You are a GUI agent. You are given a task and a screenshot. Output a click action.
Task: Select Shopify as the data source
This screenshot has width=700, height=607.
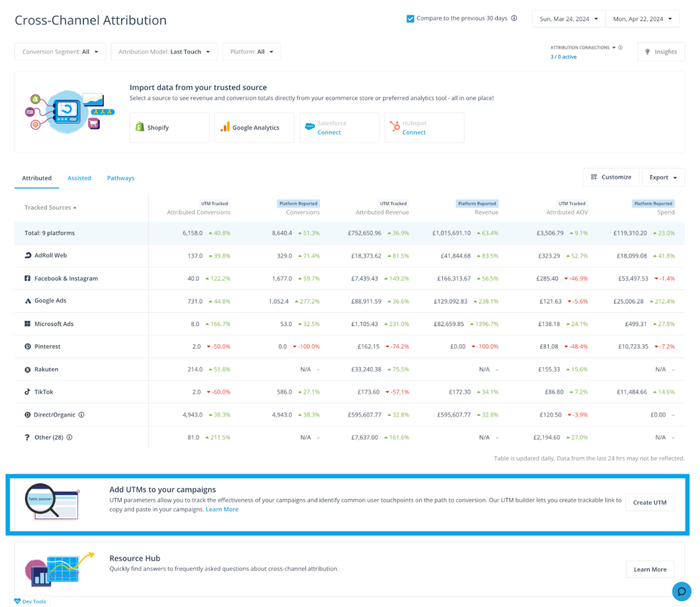point(169,128)
